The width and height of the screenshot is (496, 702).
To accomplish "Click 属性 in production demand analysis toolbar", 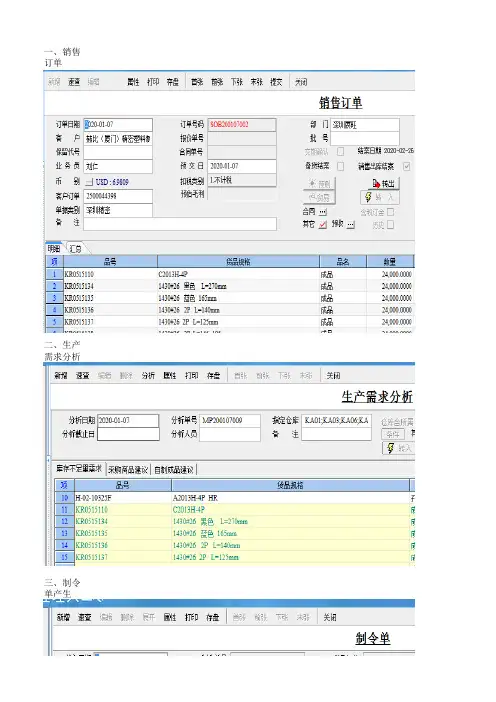I will [x=170, y=375].
